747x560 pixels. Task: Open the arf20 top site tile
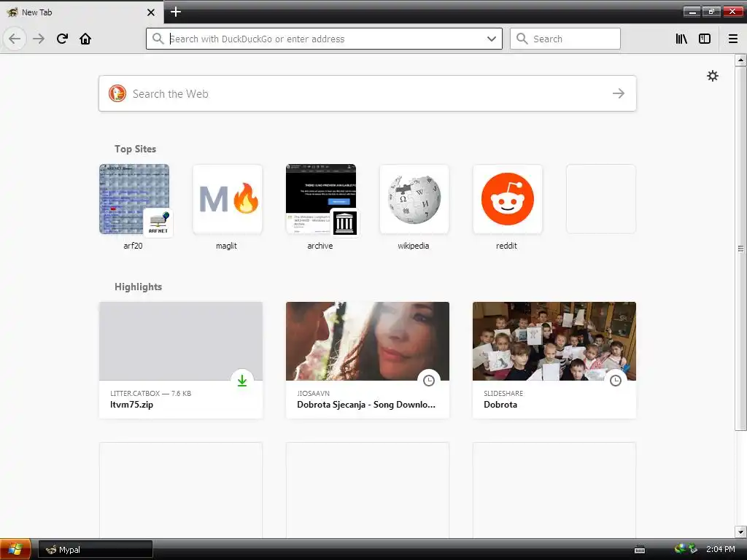(134, 199)
